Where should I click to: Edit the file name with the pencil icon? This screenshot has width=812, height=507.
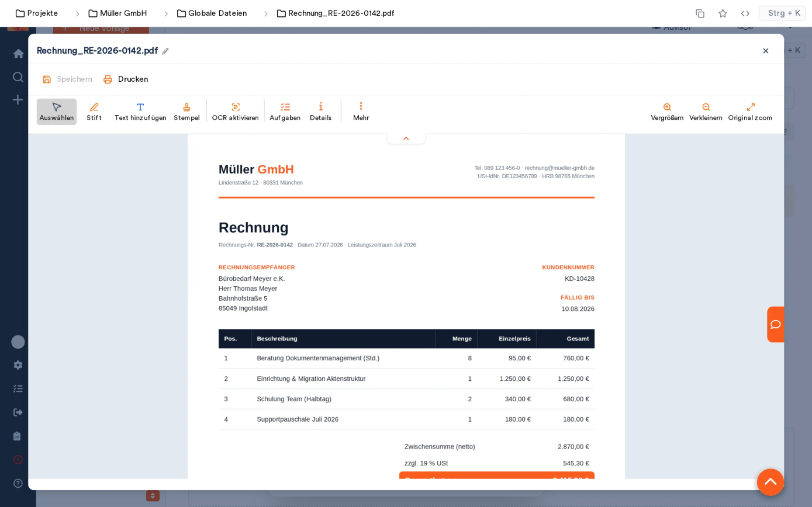(165, 51)
